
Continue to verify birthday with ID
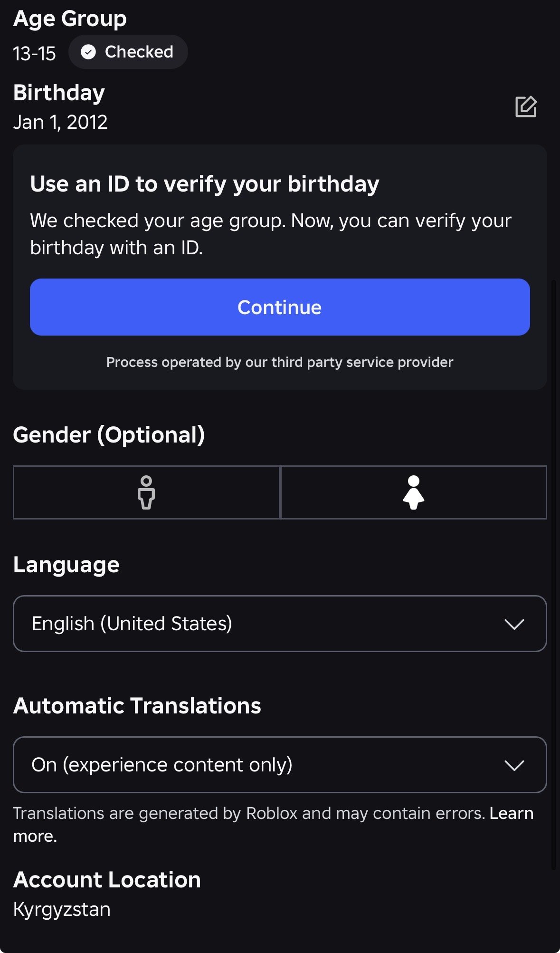point(280,307)
